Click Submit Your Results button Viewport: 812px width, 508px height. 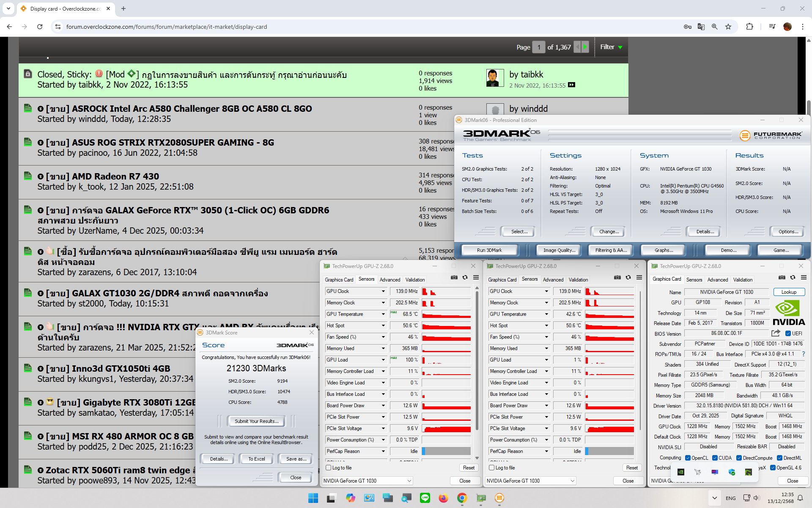(256, 421)
